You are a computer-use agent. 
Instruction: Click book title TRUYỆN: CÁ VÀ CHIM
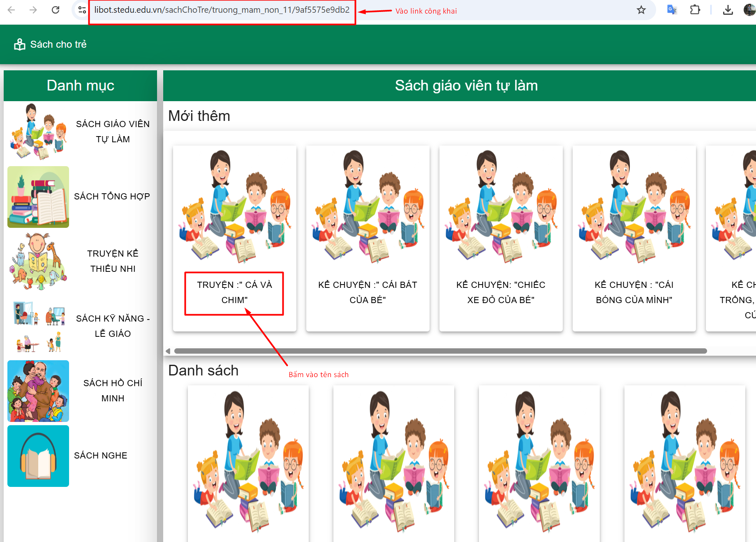click(234, 292)
